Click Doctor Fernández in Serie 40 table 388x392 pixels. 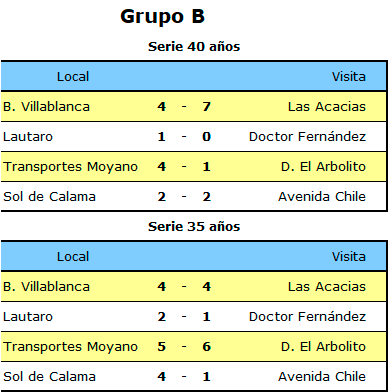307,137
